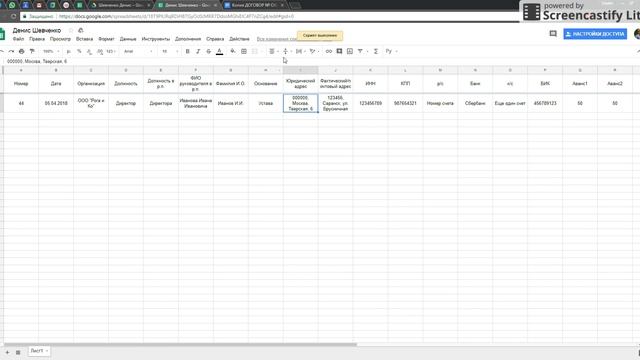Viewport: 640px width, 360px height.
Task: Click the filter icon
Action: (x=360, y=51)
